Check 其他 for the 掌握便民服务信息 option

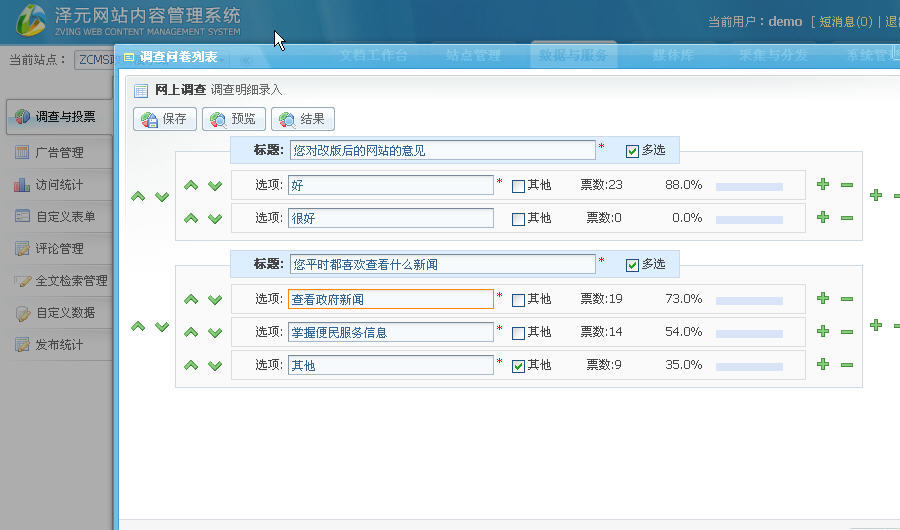(x=518, y=333)
